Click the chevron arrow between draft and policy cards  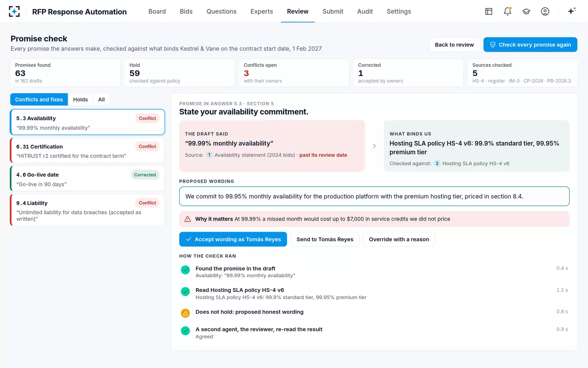click(x=374, y=146)
